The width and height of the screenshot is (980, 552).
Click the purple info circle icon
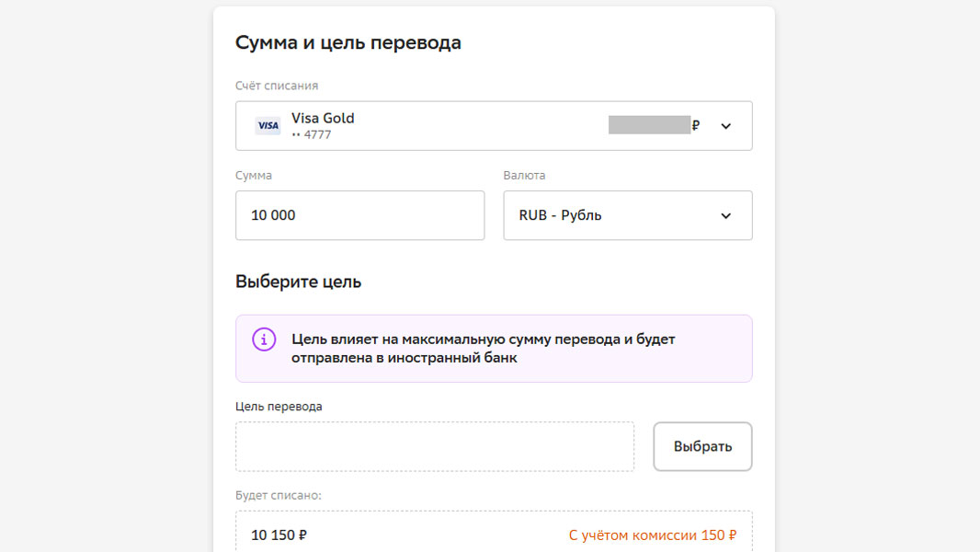click(264, 339)
